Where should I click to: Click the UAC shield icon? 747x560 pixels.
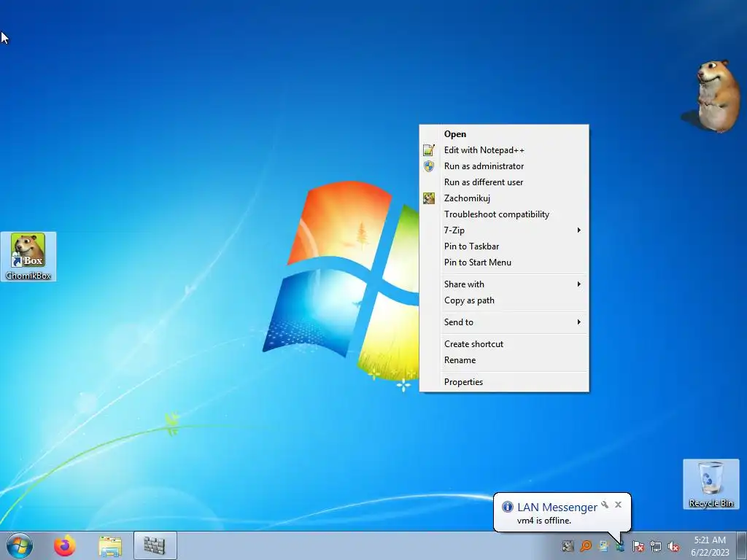(429, 166)
